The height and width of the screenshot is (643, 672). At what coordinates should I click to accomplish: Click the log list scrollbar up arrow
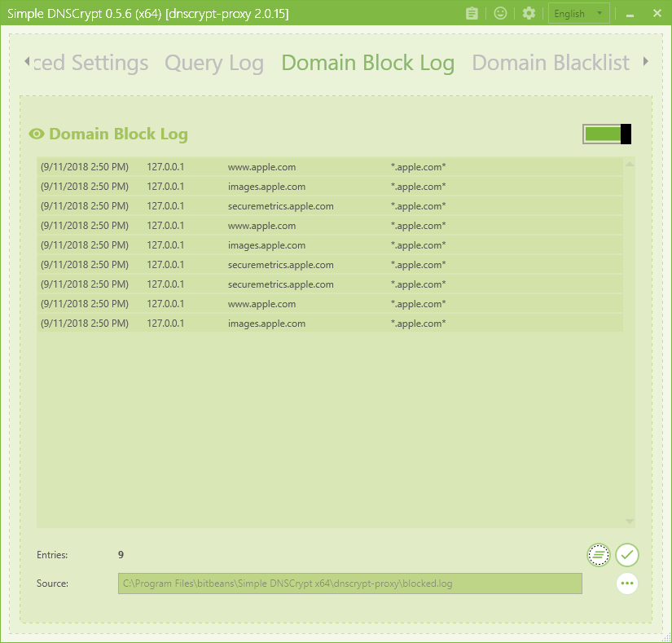point(629,165)
